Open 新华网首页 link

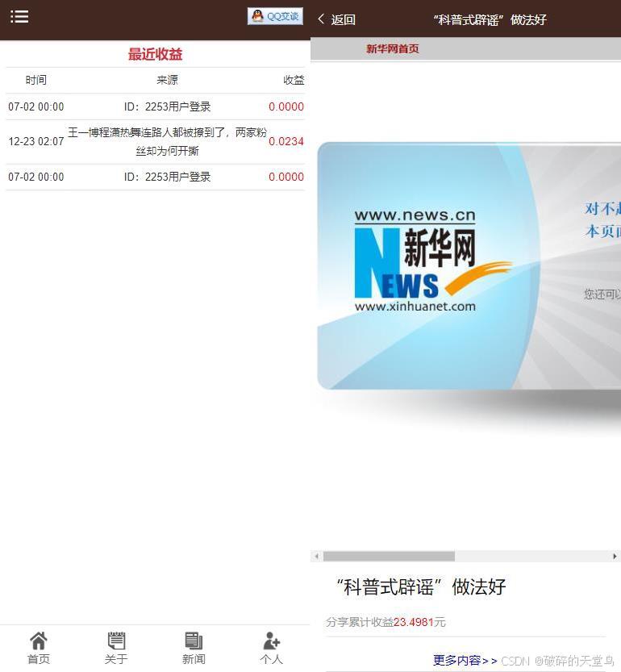392,48
